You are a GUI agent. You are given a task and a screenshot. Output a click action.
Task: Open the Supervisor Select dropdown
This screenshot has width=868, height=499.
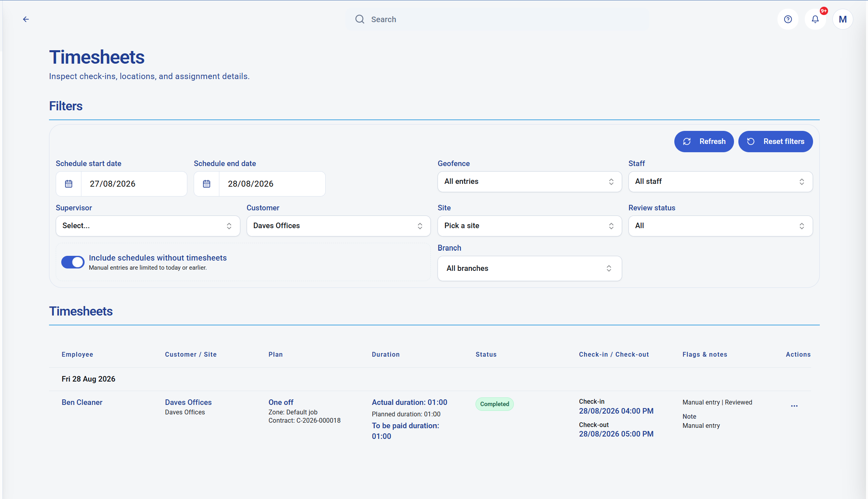point(148,226)
